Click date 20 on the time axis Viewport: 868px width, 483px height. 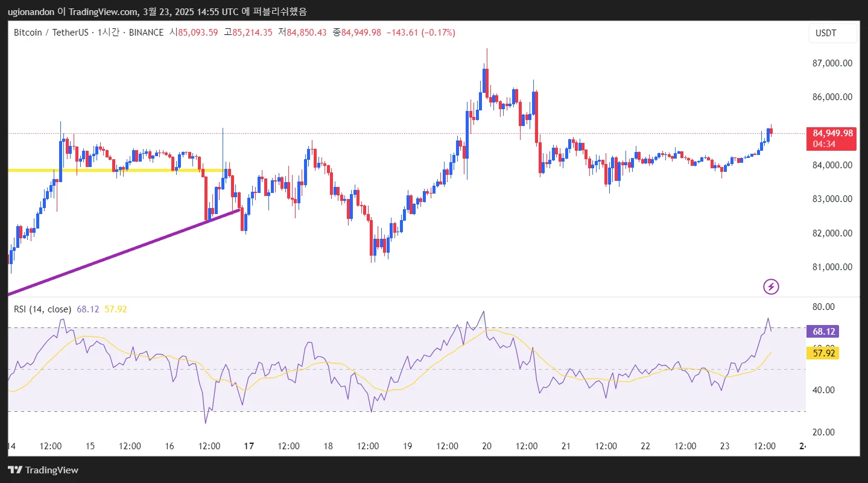coord(487,446)
